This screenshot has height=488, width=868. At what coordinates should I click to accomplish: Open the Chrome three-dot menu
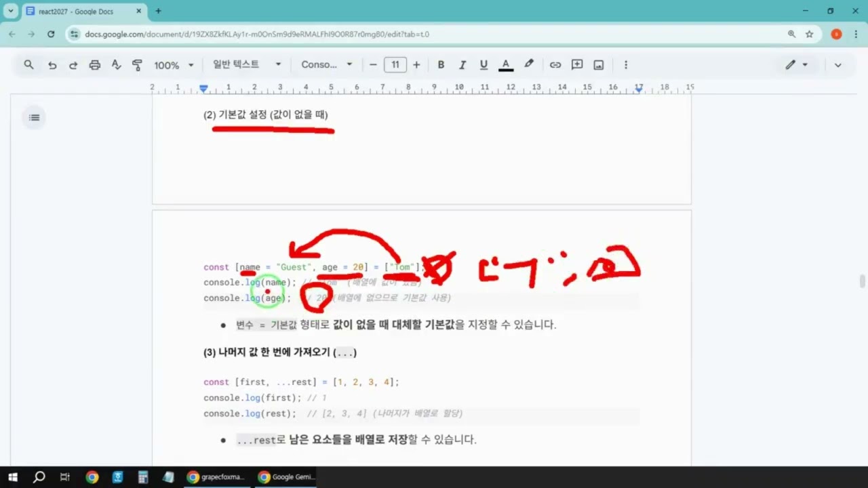pos(855,34)
